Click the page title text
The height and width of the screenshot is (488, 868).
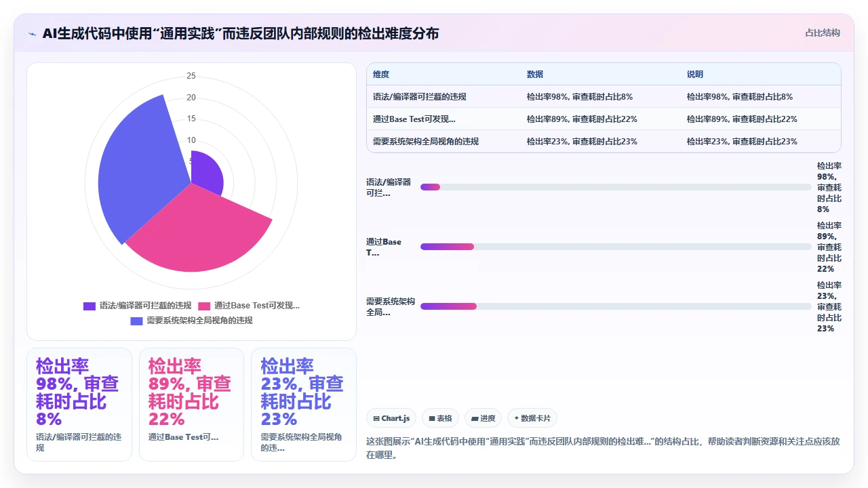(241, 33)
